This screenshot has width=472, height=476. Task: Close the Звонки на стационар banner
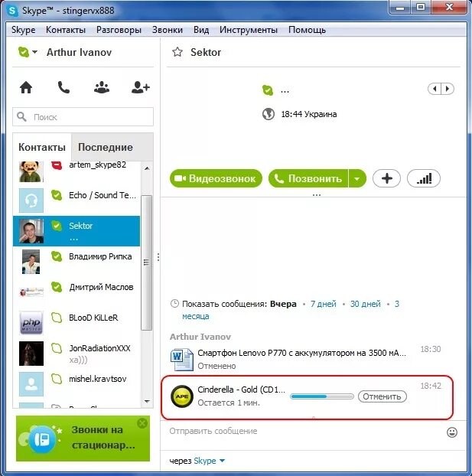(x=142, y=423)
